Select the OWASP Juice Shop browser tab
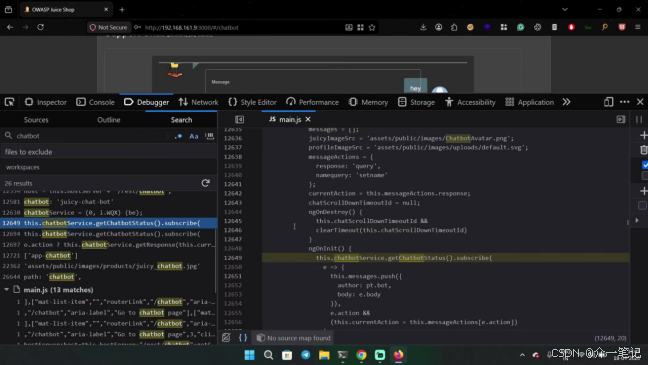This screenshot has height=365, width=648. tap(66, 10)
